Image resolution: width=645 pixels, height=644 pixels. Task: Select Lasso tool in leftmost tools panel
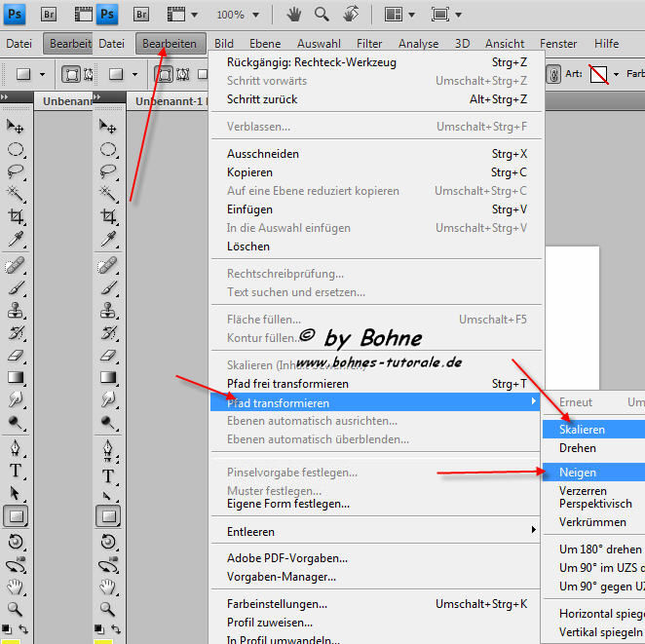click(x=17, y=171)
